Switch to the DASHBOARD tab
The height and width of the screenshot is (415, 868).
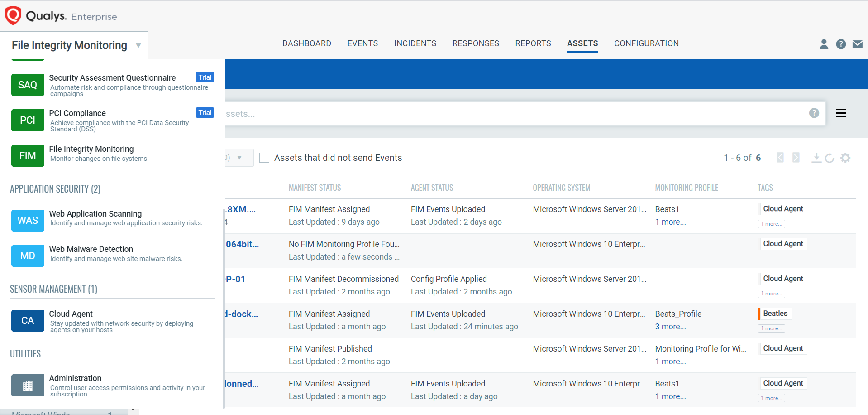pyautogui.click(x=306, y=43)
